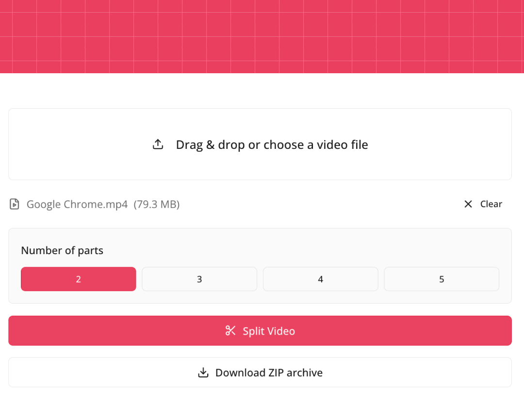524x420 pixels.
Task: Click the download arrow icon
Action: pyautogui.click(x=203, y=372)
